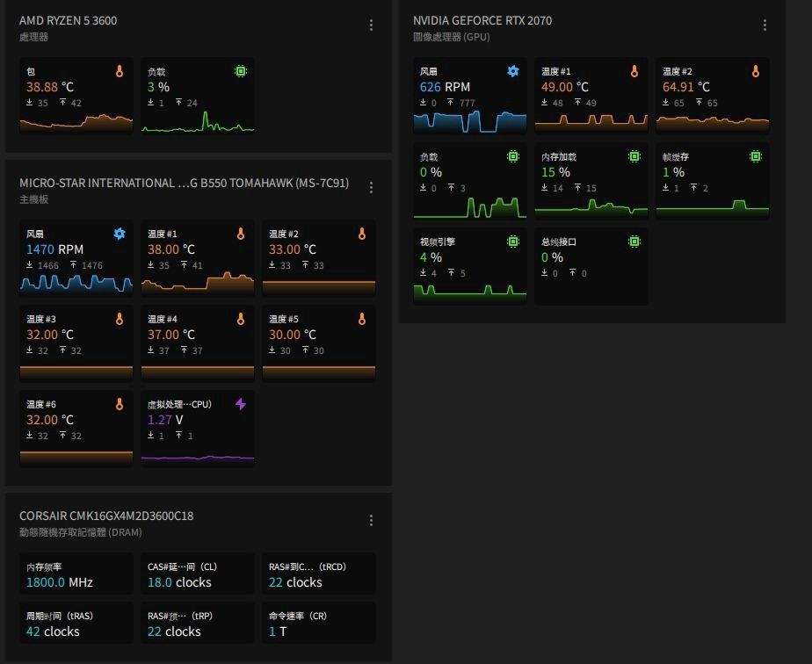The width and height of the screenshot is (812, 664).
Task: Select the motherboard 38.00 °C temperature graph
Action: click(198, 283)
